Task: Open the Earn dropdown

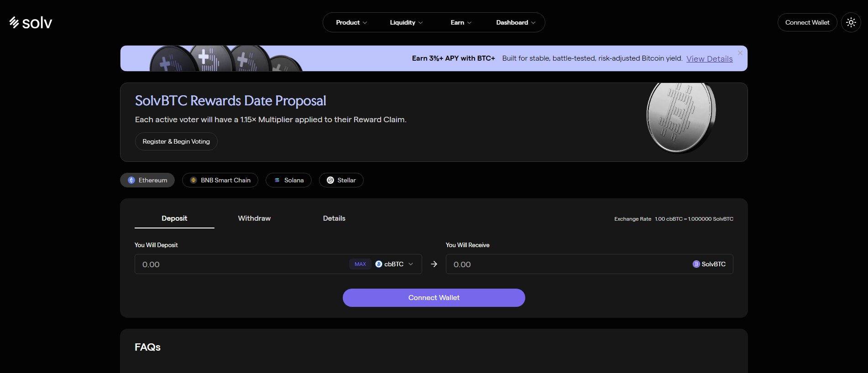Action: (461, 22)
